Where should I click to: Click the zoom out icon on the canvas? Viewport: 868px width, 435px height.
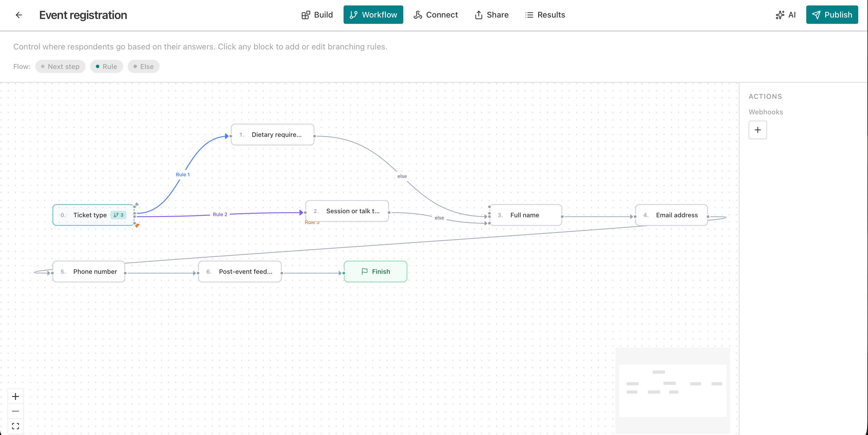click(x=15, y=411)
